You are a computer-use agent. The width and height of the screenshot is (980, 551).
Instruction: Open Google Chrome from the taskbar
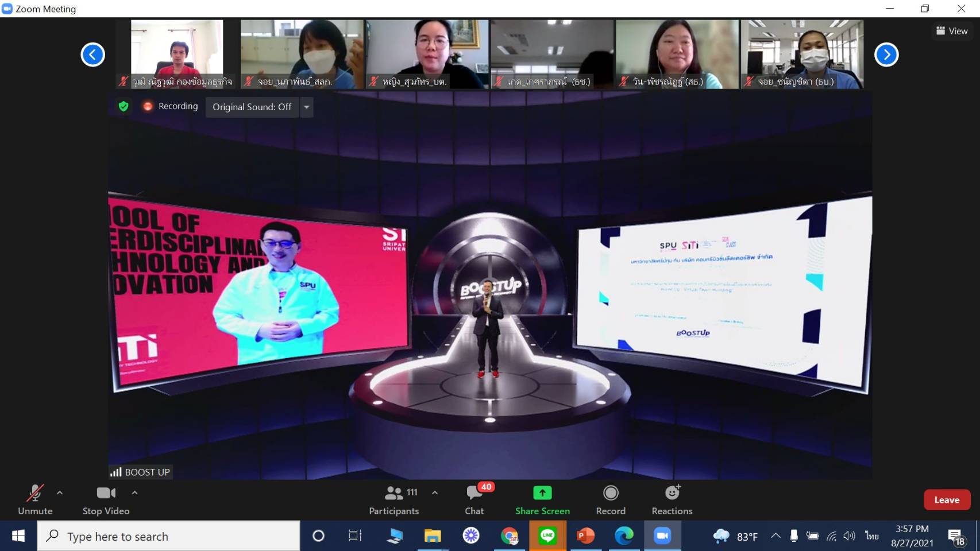click(510, 536)
